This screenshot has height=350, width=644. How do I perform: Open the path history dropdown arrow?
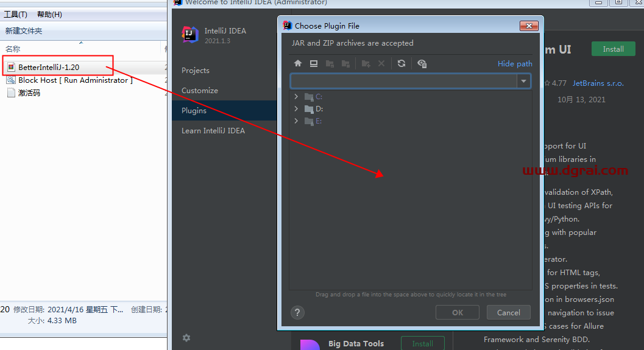click(x=523, y=81)
